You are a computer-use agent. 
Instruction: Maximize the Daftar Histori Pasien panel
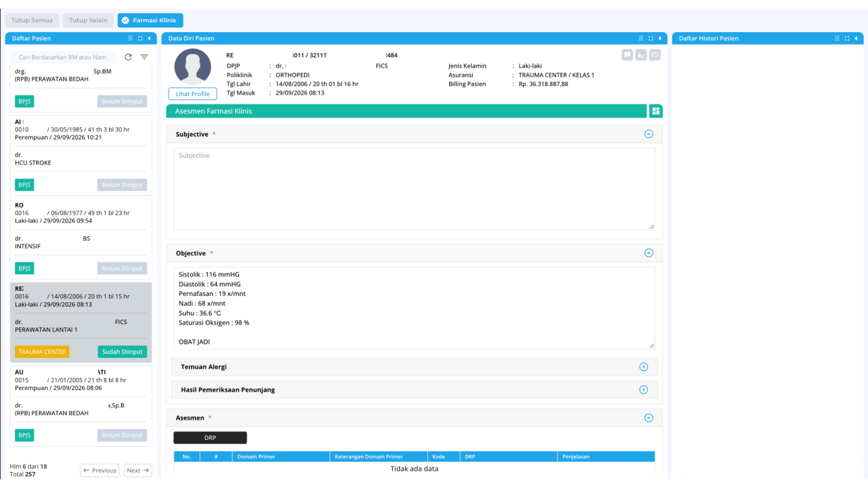(847, 38)
